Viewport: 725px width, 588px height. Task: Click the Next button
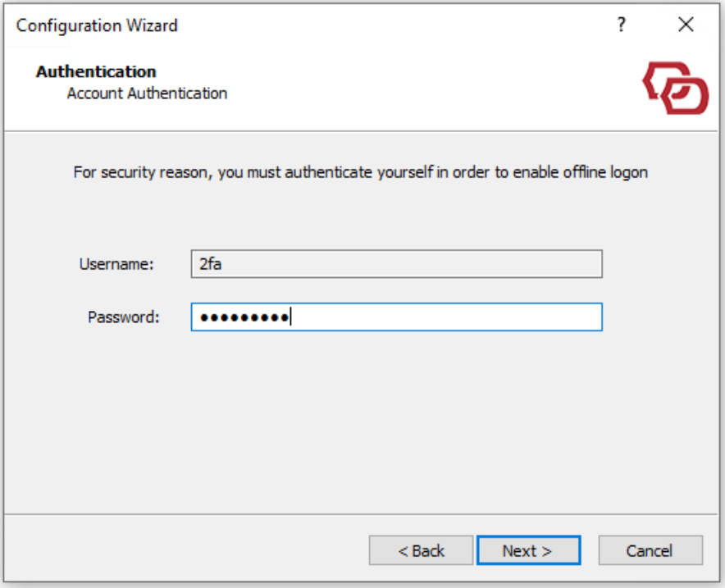point(528,551)
